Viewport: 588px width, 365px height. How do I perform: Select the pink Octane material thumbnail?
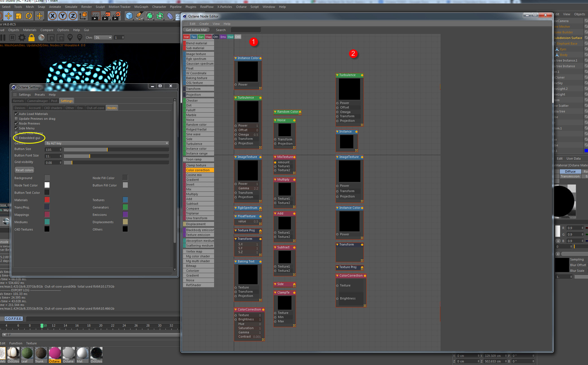coord(55,354)
